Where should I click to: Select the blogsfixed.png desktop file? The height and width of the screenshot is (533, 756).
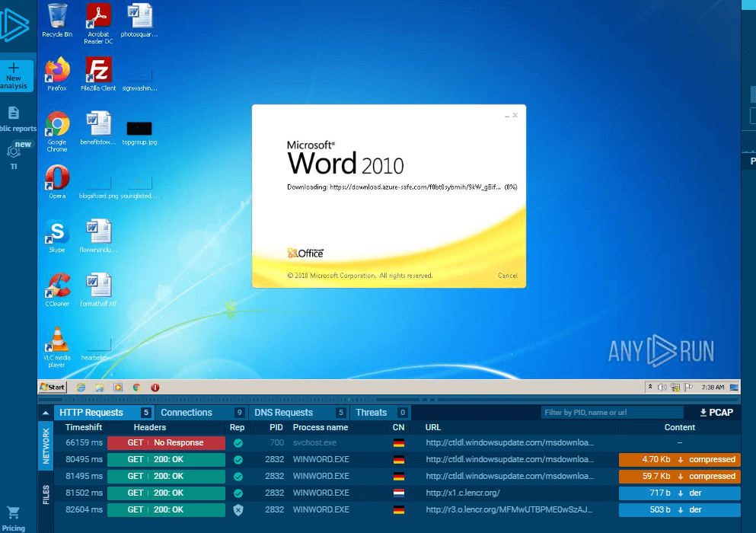point(98,187)
